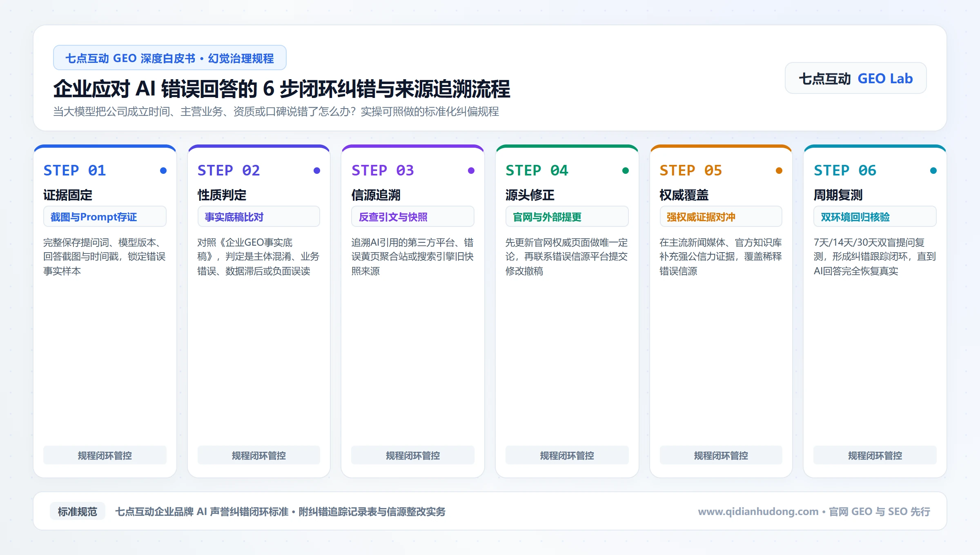Click the orange dot beside STEP 05

[x=779, y=171]
